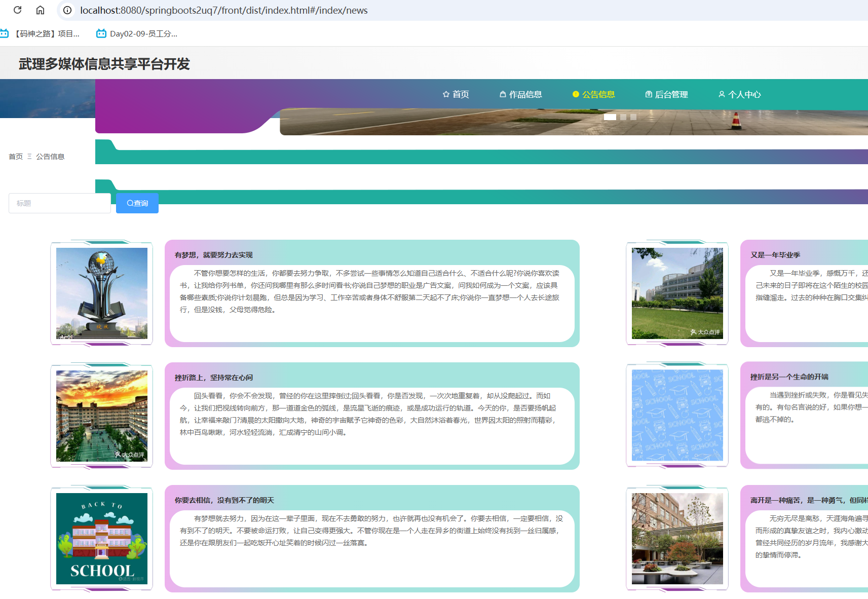The image size is (868, 599).
Task: Open news titled 又是一年毕业季
Action: [775, 255]
